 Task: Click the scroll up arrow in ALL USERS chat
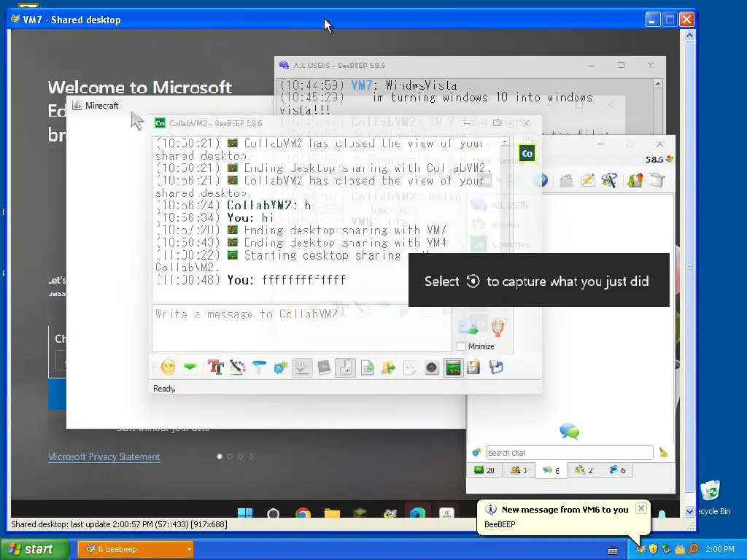[x=657, y=83]
